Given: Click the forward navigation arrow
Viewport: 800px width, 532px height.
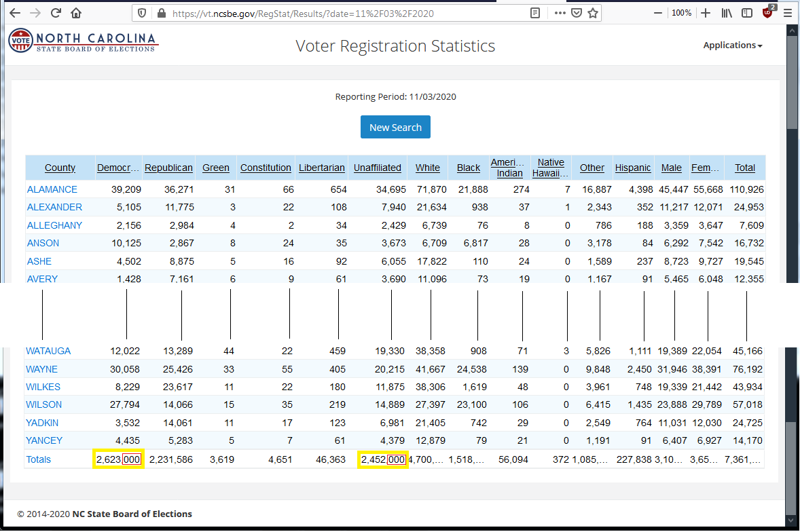Looking at the screenshot, I should tap(35, 14).
